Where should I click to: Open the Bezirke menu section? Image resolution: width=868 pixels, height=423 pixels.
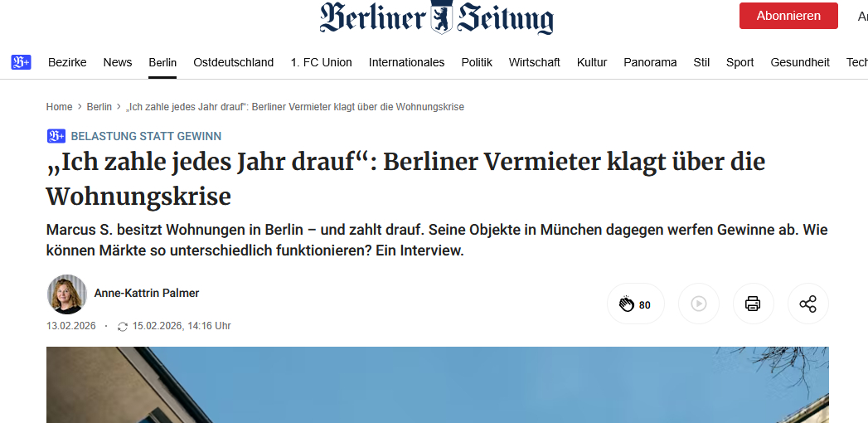pyautogui.click(x=67, y=62)
